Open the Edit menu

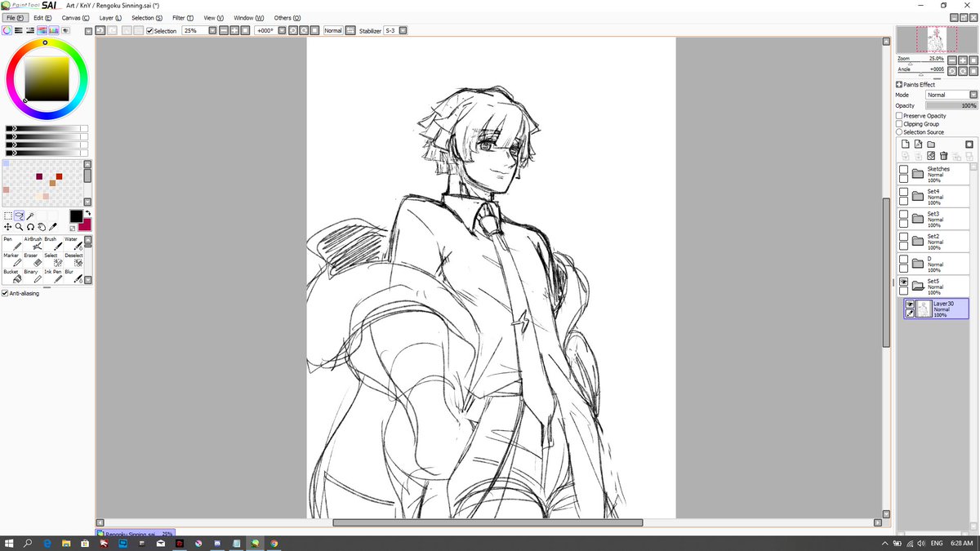pyautogui.click(x=42, y=17)
